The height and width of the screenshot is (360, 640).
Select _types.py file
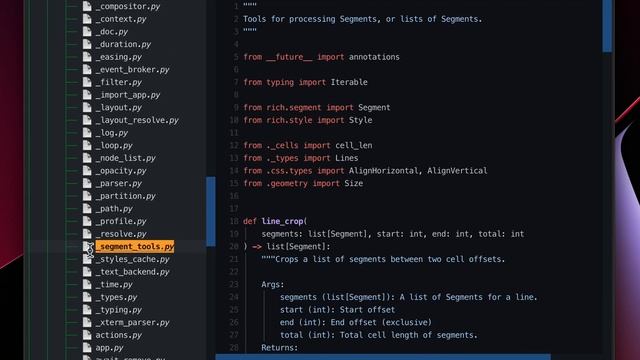[x=116, y=298]
